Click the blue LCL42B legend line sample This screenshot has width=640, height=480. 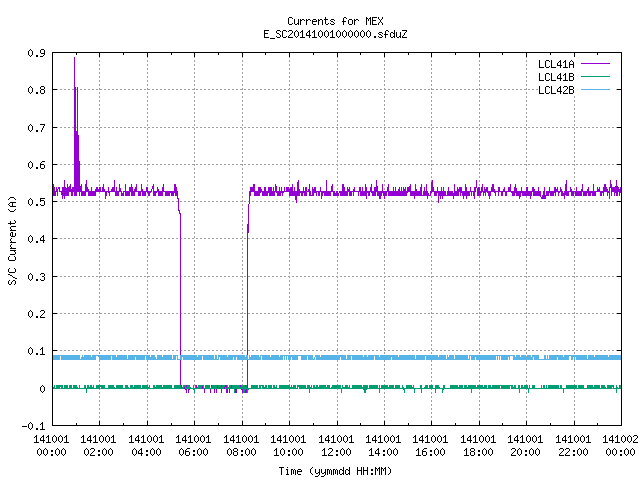pos(596,89)
